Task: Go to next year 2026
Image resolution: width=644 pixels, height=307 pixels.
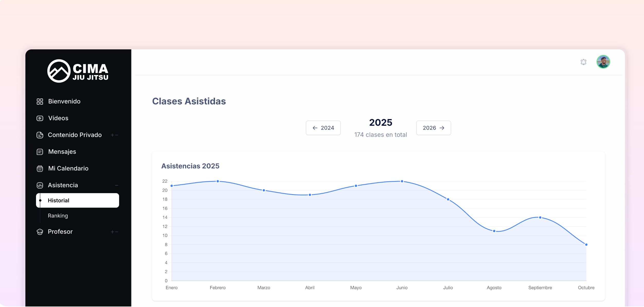Action: point(433,128)
